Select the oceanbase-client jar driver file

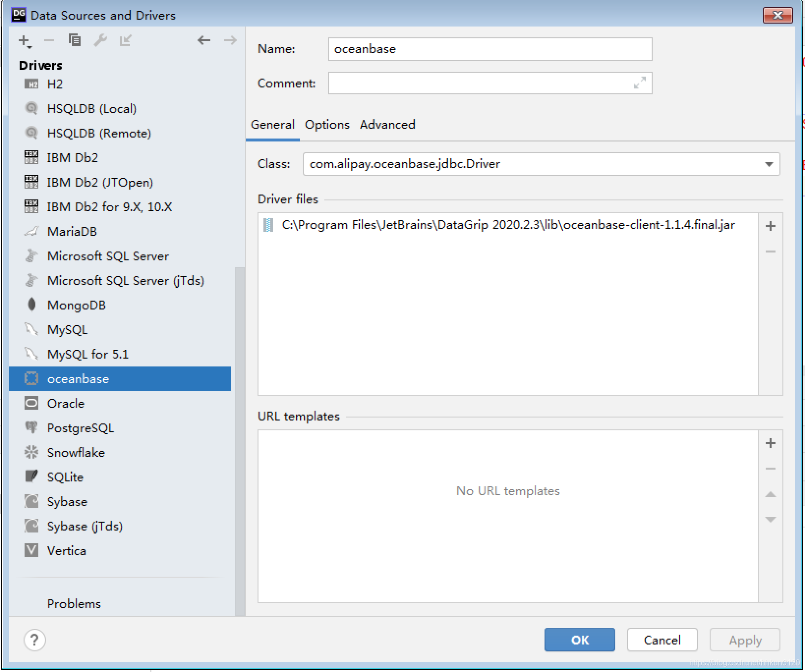(508, 225)
